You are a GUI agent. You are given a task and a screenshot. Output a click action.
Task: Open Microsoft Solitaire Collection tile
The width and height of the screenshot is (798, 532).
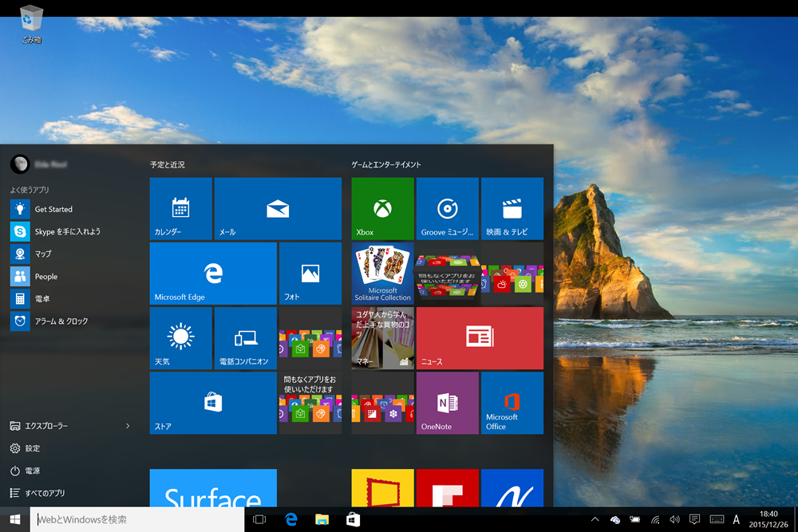[383, 274]
